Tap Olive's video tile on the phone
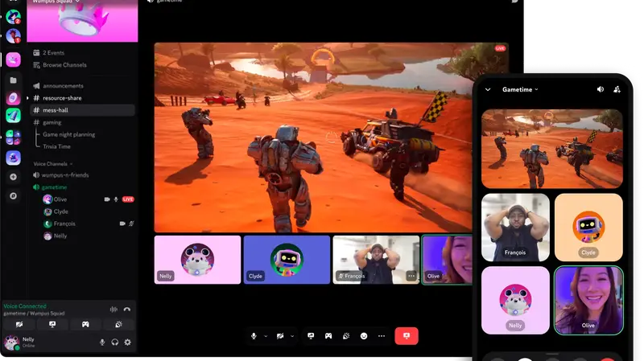The image size is (644, 361). 588,300
